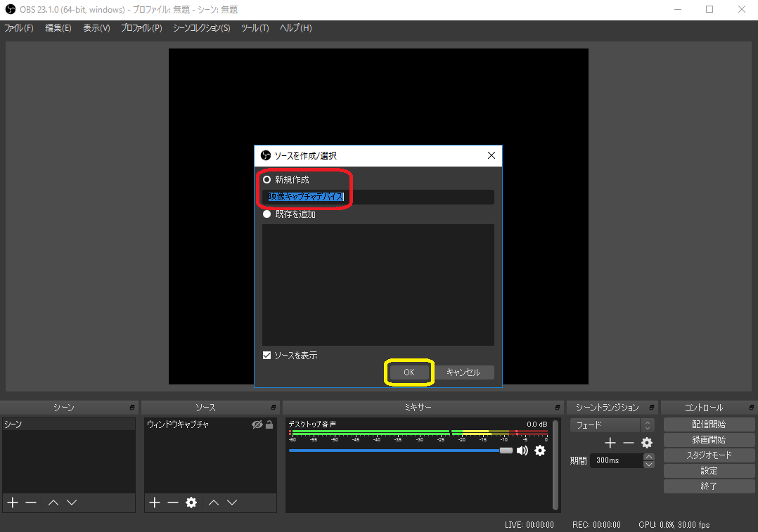Add a new source with plus icon
758x532 pixels.
click(155, 502)
